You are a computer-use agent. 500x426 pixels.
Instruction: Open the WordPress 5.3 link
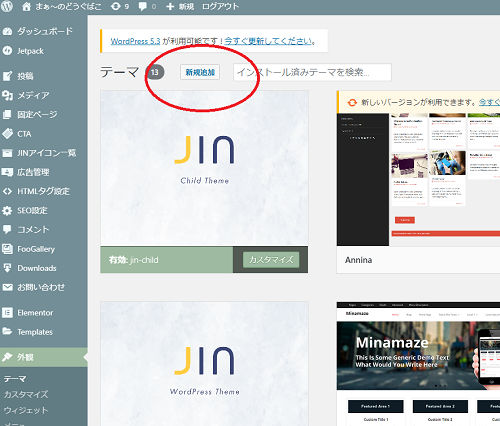pos(135,41)
